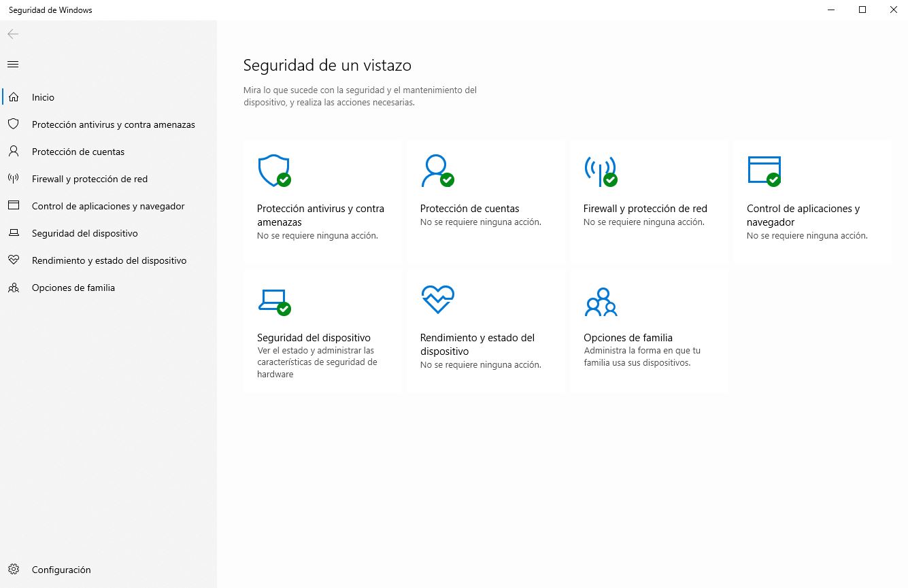This screenshot has height=588, width=908.
Task: Click the antenna icon beside Firewall in sidebar
Action: click(13, 179)
